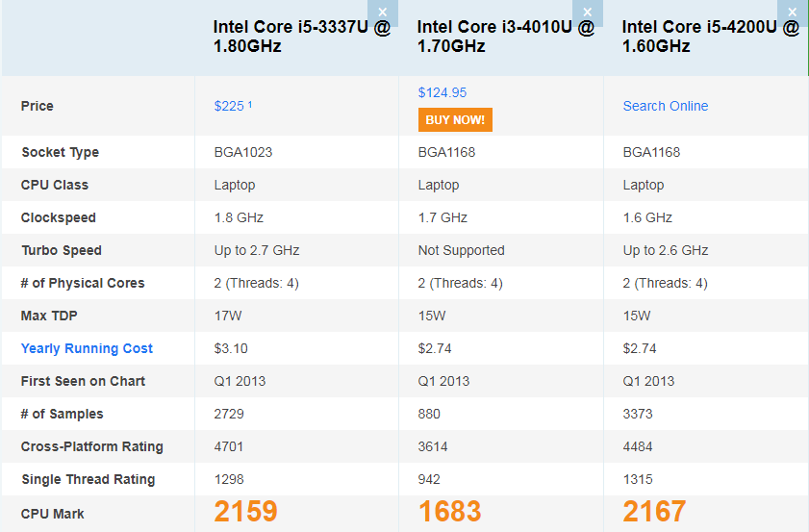Click the Not Supported turbo speed cell

(461, 250)
